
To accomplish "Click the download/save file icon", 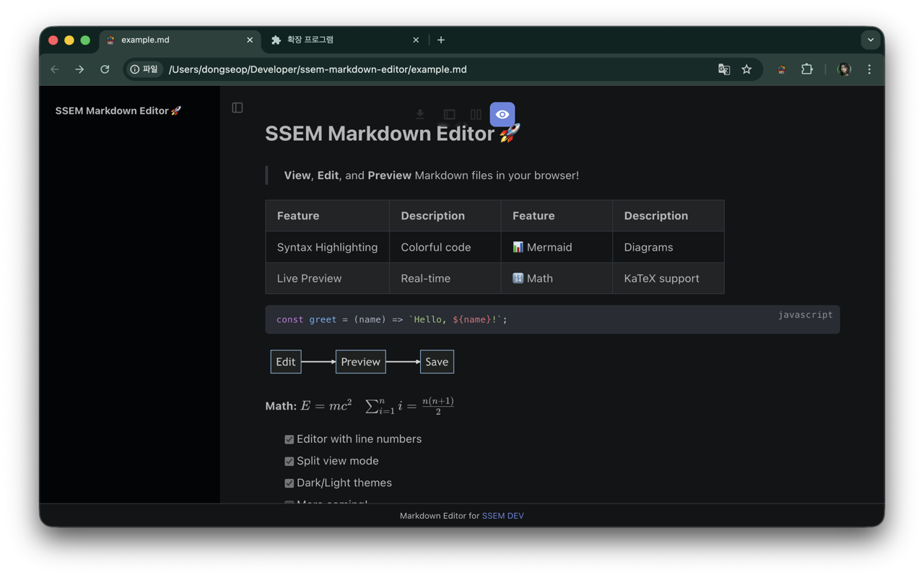I will click(x=420, y=114).
